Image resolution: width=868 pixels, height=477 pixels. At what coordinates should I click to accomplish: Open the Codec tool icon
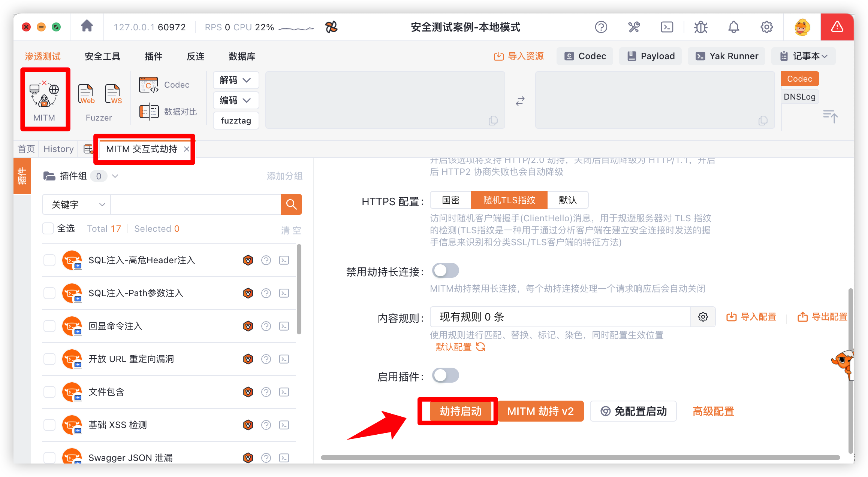click(x=149, y=84)
